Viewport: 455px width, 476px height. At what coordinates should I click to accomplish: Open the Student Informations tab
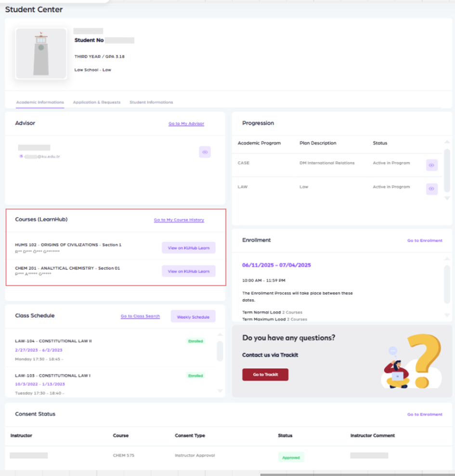pyautogui.click(x=151, y=102)
